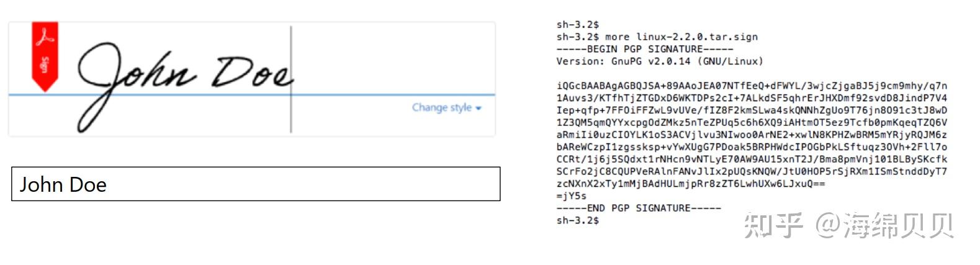The width and height of the screenshot is (980, 265).
Task: Click the signature line starting with iQGcBAABAgAGBQJSA
Action: click(x=751, y=86)
